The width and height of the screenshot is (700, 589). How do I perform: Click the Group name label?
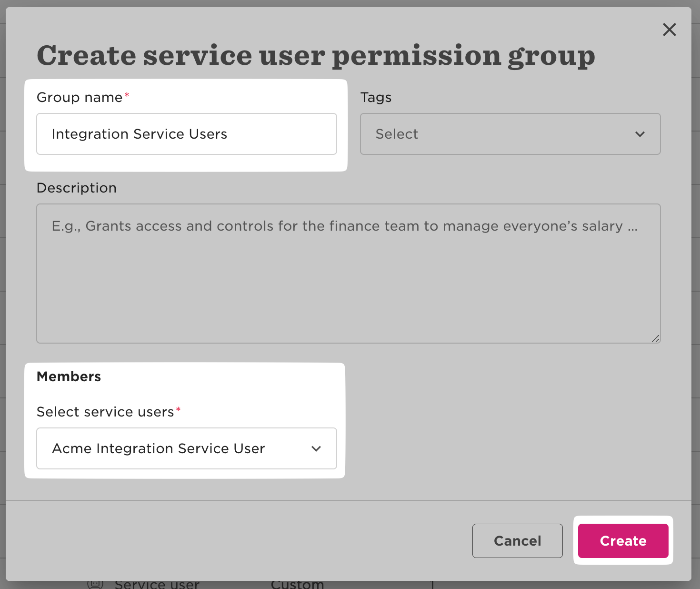tap(80, 97)
